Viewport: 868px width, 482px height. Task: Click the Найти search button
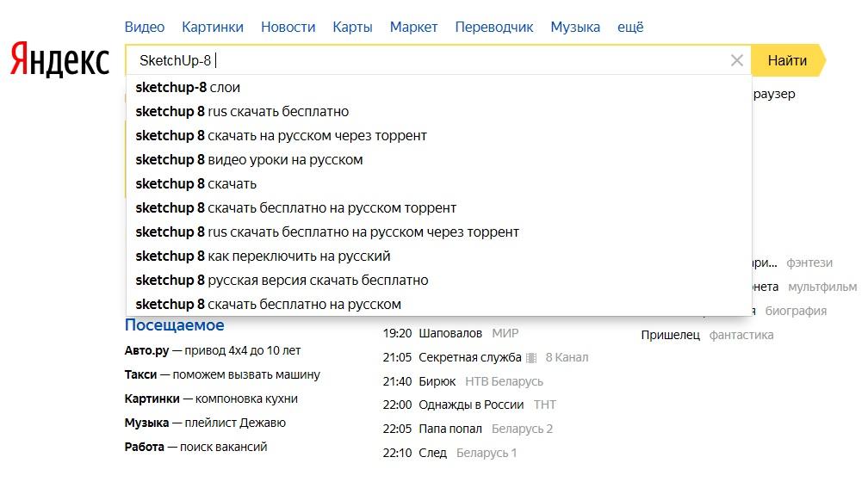click(787, 60)
